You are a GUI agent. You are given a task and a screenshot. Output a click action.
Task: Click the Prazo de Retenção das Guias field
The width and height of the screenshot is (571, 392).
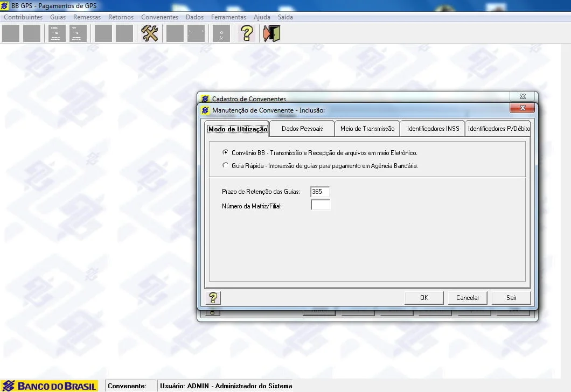[320, 192]
